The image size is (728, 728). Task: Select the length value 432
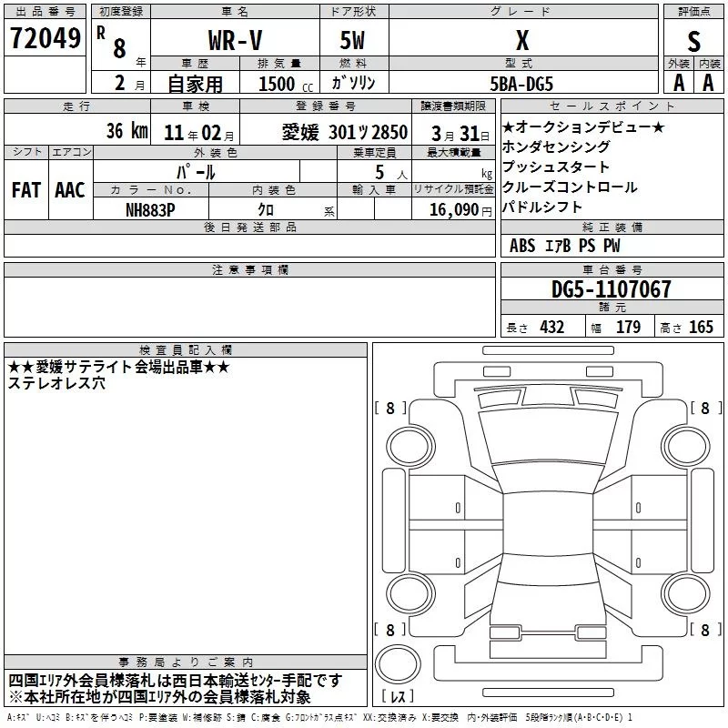click(x=552, y=328)
